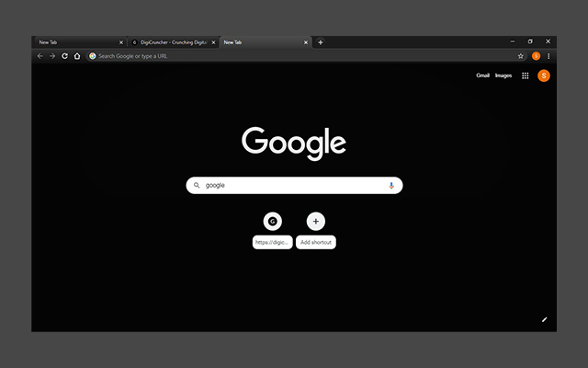Open a new tab with the plus button

[x=321, y=42]
